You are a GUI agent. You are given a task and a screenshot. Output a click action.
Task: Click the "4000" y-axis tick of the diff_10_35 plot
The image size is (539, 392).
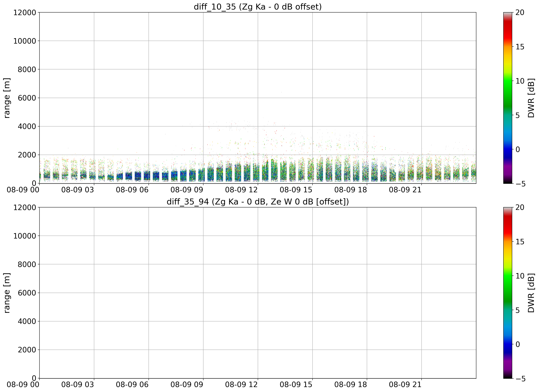(x=27, y=126)
